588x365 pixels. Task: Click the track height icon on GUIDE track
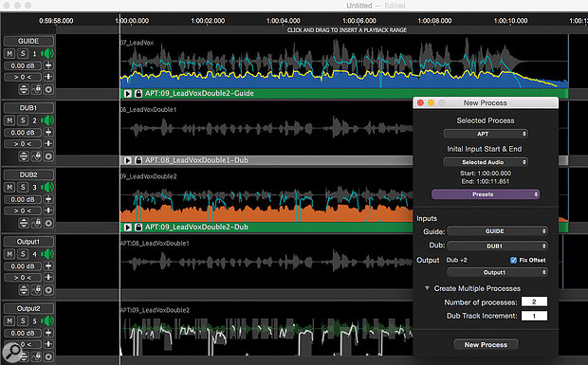pyautogui.click(x=24, y=89)
